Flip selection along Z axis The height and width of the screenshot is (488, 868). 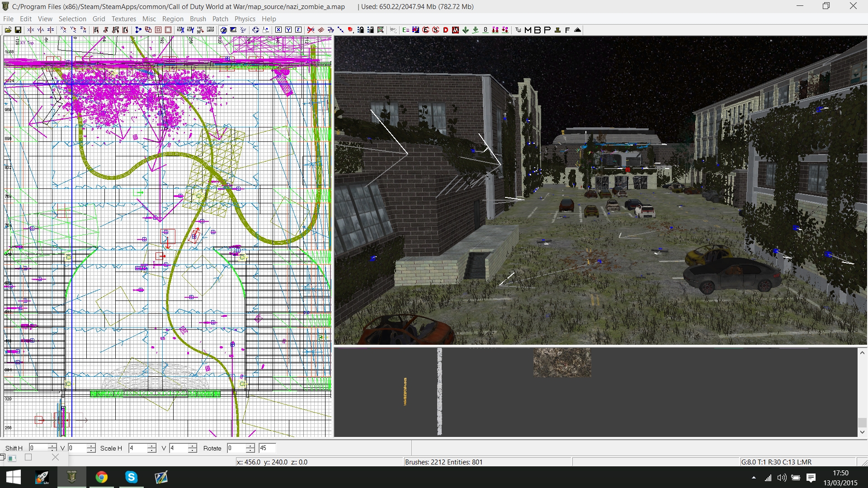51,30
